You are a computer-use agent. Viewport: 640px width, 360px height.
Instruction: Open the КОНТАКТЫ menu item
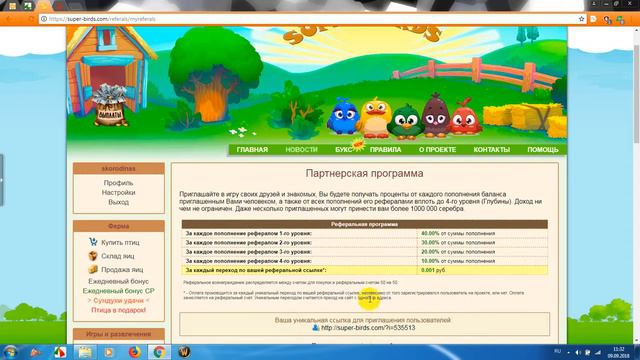(x=491, y=150)
